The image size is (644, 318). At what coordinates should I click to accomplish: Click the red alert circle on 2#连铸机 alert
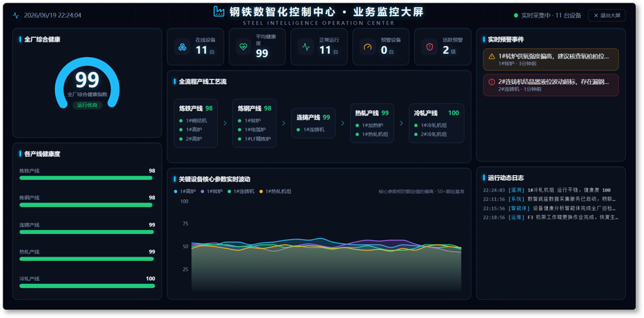pos(492,82)
